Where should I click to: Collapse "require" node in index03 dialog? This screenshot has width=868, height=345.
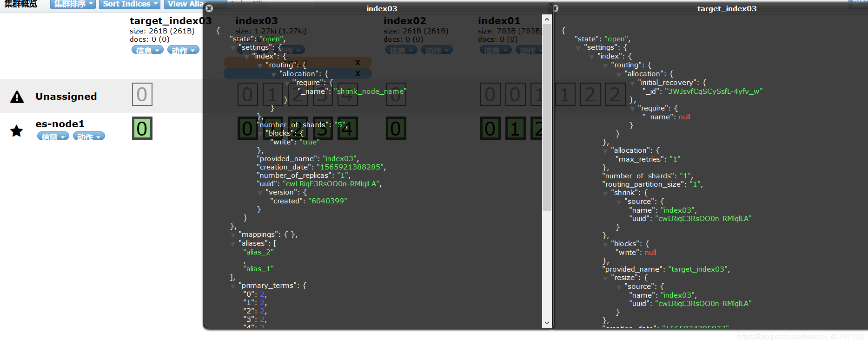pyautogui.click(x=287, y=83)
